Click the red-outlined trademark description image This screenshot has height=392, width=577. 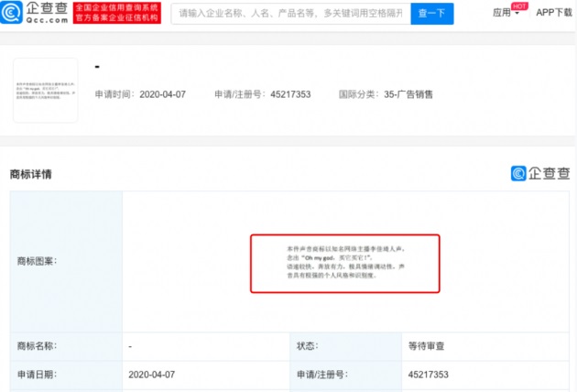point(345,264)
